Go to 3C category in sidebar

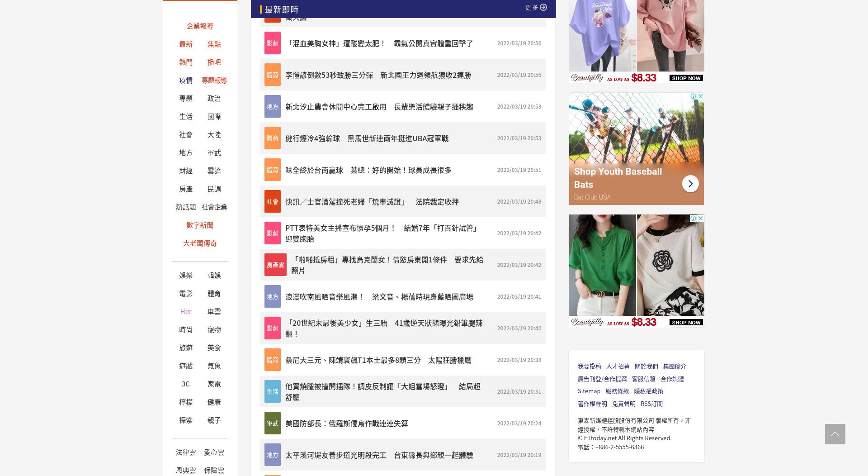[x=186, y=384]
